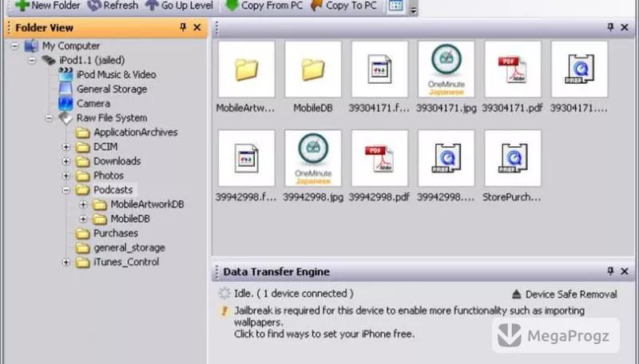Select file 39304171.f... thumbnail
The height and width of the screenshot is (364, 639).
click(x=379, y=69)
